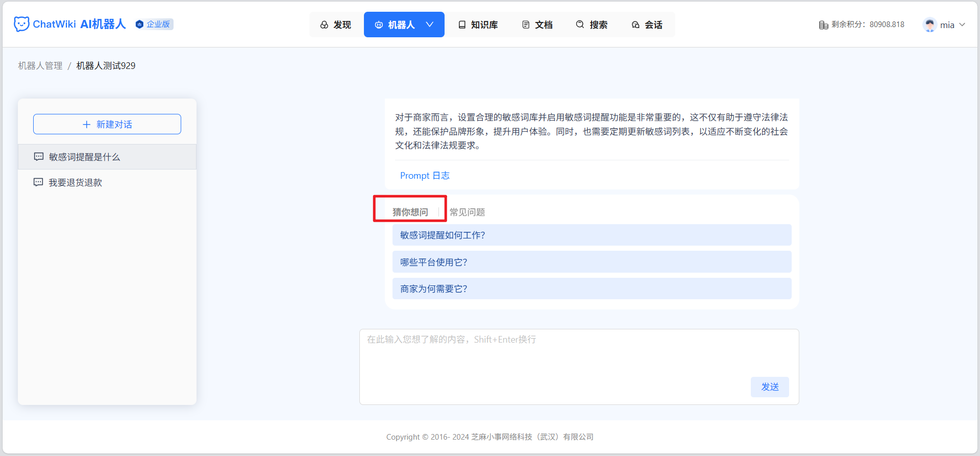The image size is (980, 456).
Task: Open the 搜索 navigation tab
Action: [592, 25]
